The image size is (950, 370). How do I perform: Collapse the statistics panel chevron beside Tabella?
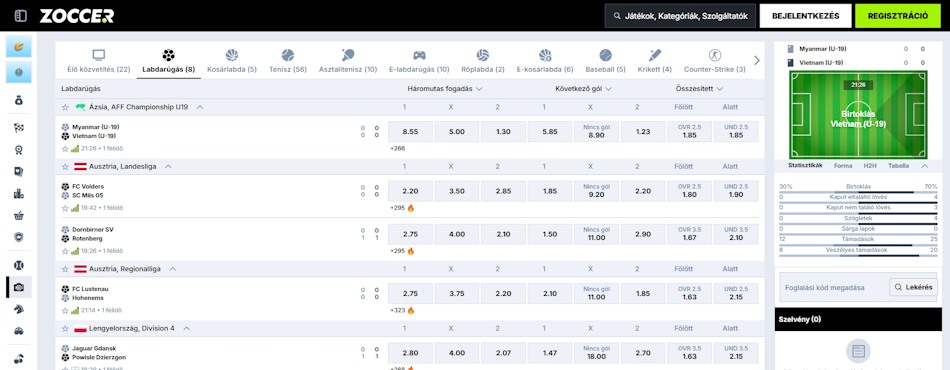924,165
